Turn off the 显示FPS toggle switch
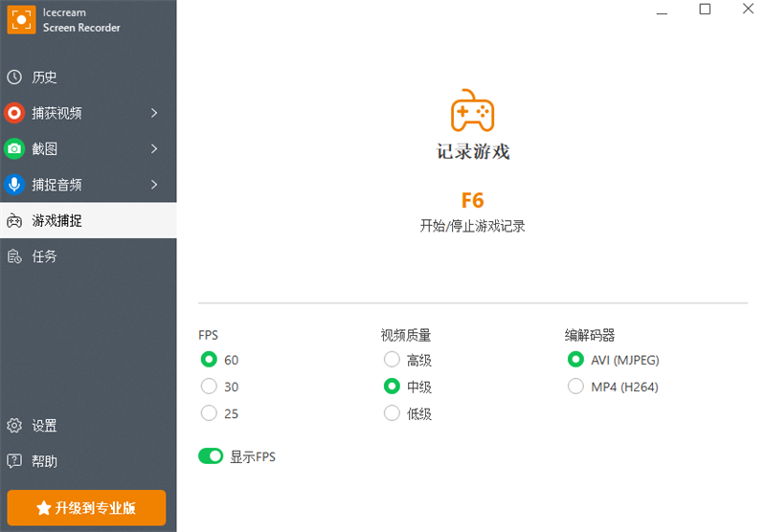Viewport: 766px width, 532px height. (211, 456)
